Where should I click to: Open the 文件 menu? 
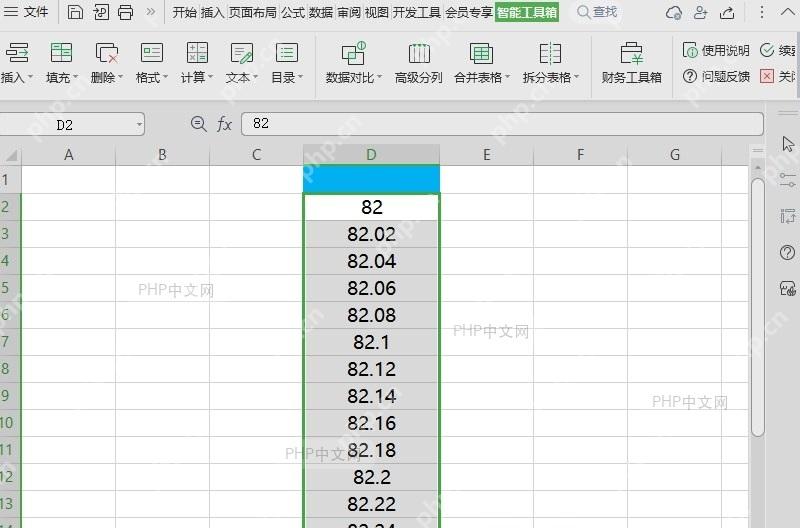click(x=26, y=11)
